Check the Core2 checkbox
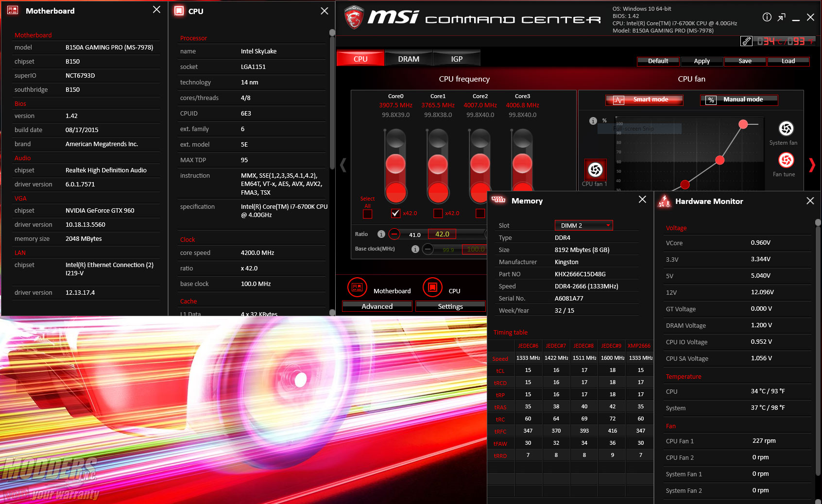This screenshot has width=822, height=504. point(480,213)
